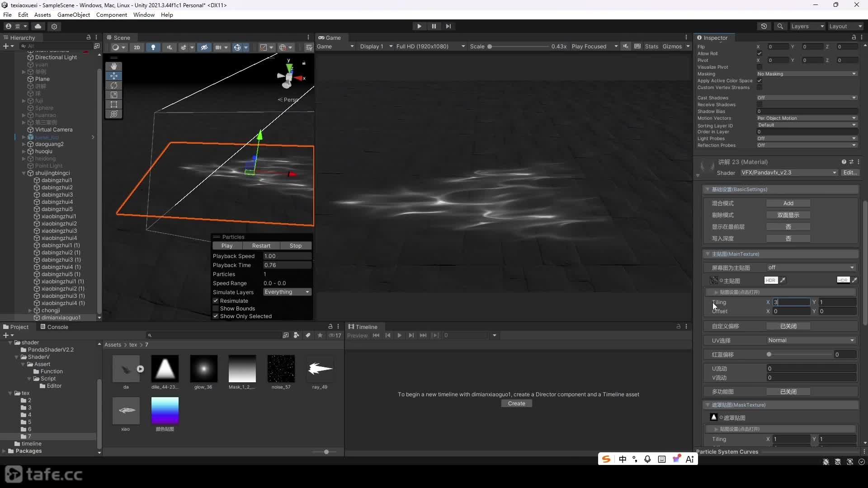Click the Play button in main toolbar
Screen dimensions: 868x488
[x=419, y=26]
